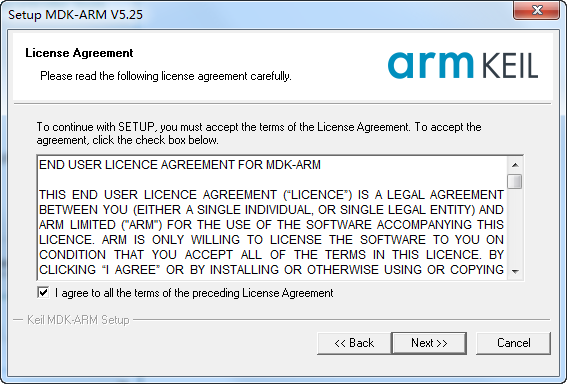Click the 'Please read the following license agreement' text

tap(166, 76)
